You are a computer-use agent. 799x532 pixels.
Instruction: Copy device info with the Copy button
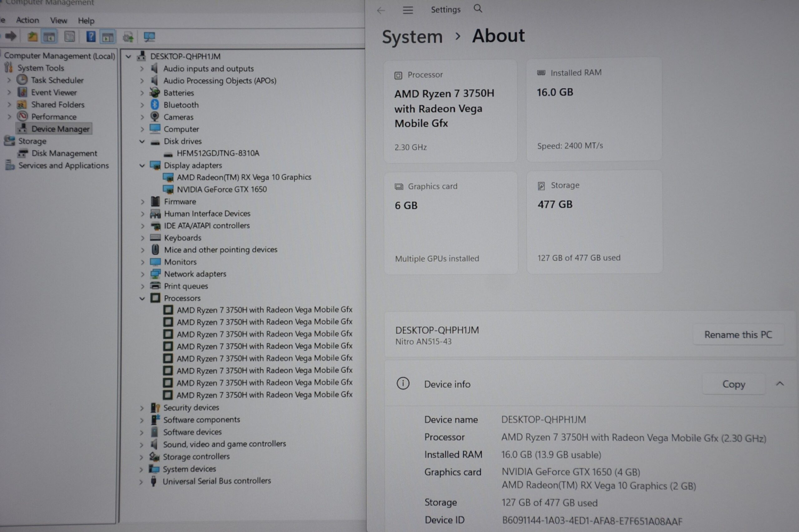(x=734, y=384)
